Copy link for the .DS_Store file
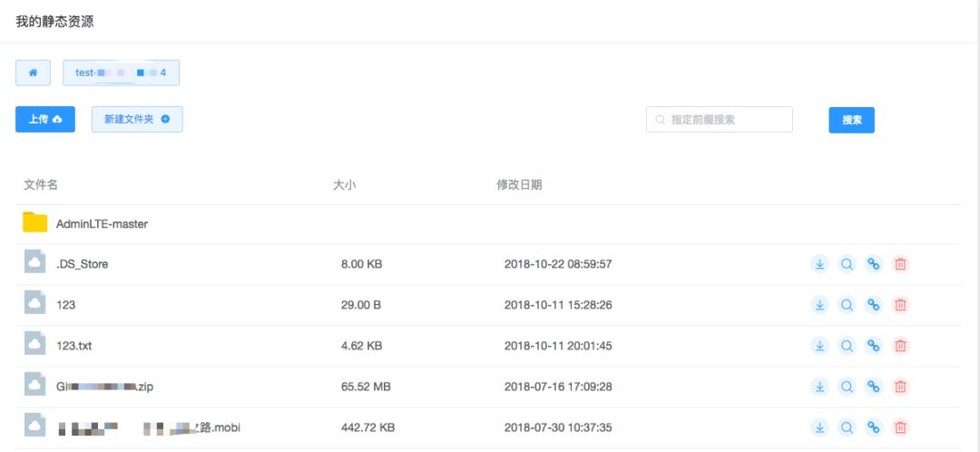The width and height of the screenshot is (980, 452). pyautogui.click(x=874, y=264)
